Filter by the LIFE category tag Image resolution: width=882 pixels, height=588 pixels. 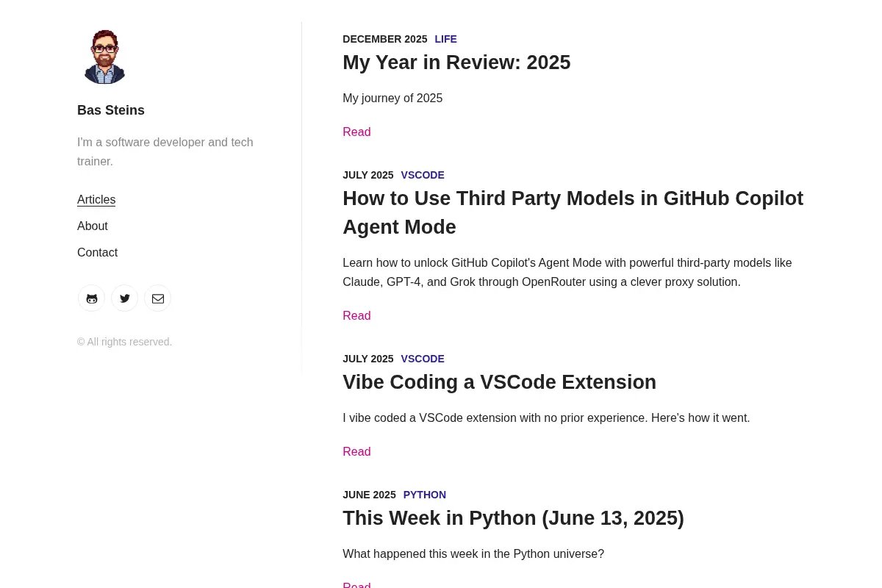(x=445, y=39)
